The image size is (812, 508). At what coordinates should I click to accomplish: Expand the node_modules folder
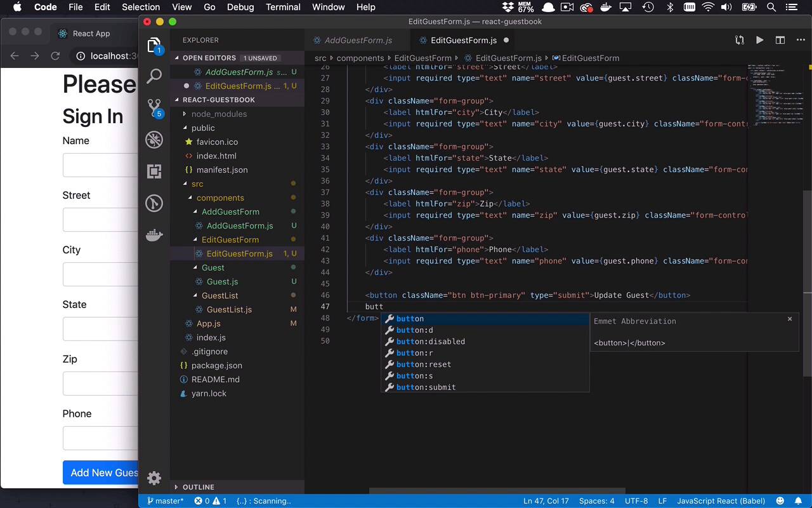(219, 114)
